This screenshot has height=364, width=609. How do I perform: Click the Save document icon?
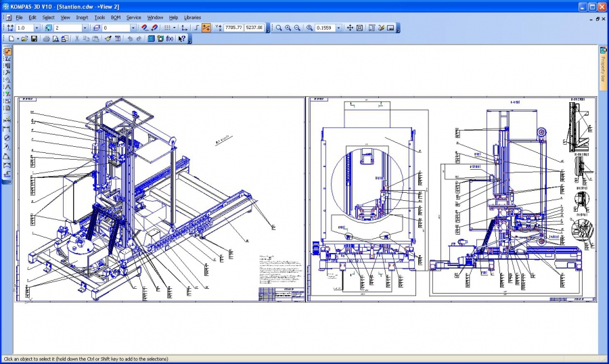[x=34, y=39]
